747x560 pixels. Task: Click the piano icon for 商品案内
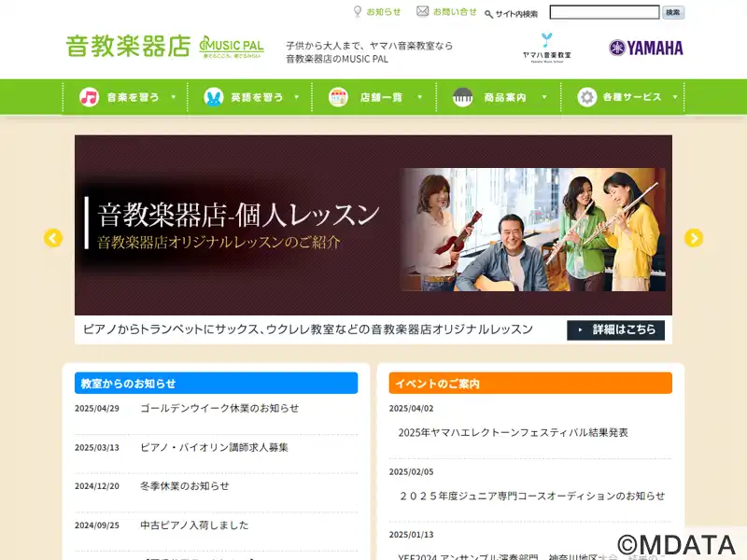(462, 97)
